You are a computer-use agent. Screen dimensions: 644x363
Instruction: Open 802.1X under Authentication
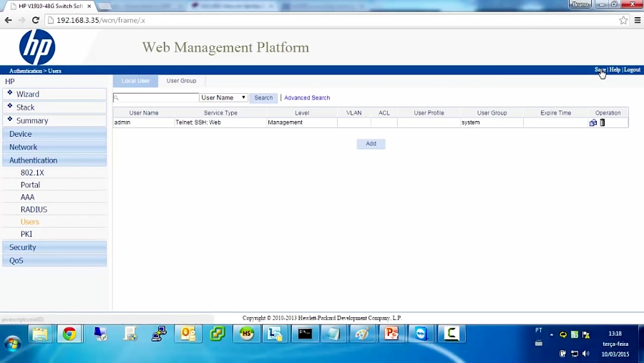pyautogui.click(x=32, y=173)
